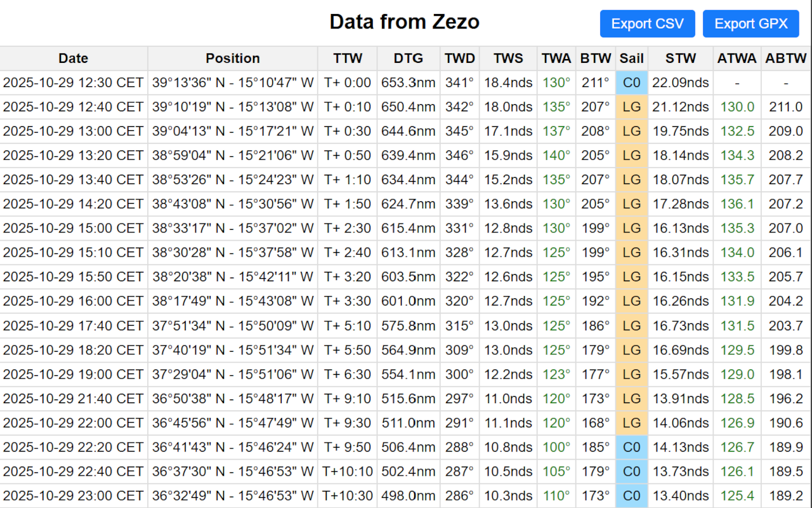Image resolution: width=812 pixels, height=508 pixels.
Task: Click ATWA value 128.5
Action: [737, 399]
